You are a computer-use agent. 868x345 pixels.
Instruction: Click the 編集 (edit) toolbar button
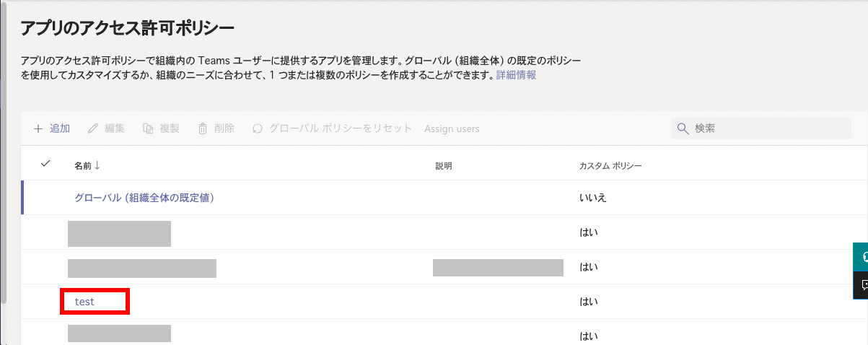point(106,128)
